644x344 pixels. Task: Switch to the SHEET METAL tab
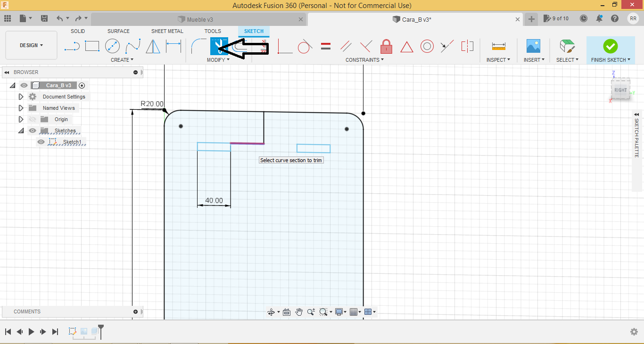[167, 31]
